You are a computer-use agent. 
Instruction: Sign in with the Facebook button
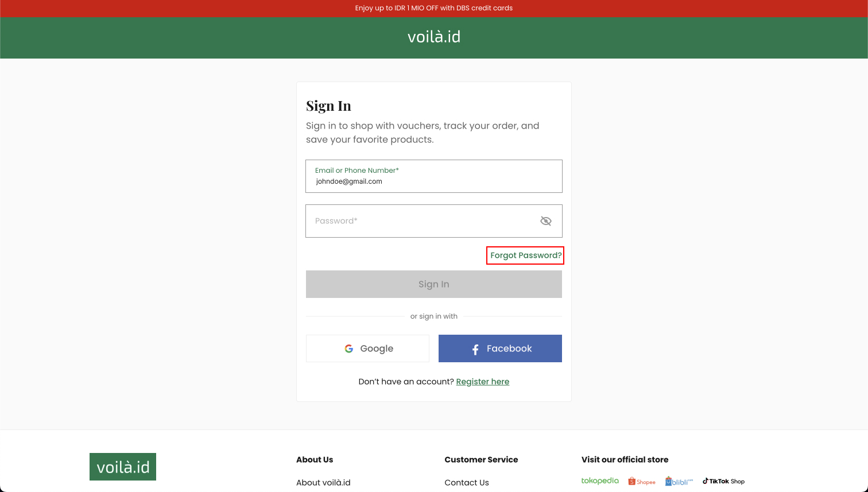click(x=500, y=348)
